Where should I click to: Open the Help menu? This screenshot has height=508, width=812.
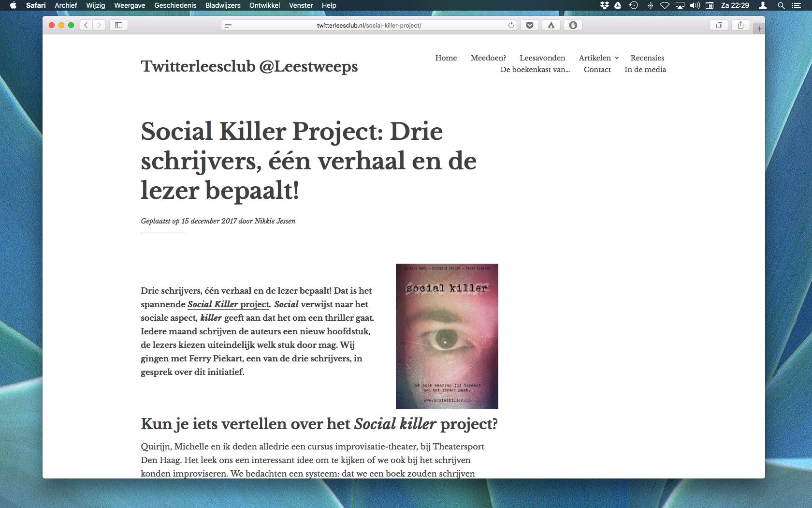point(329,5)
